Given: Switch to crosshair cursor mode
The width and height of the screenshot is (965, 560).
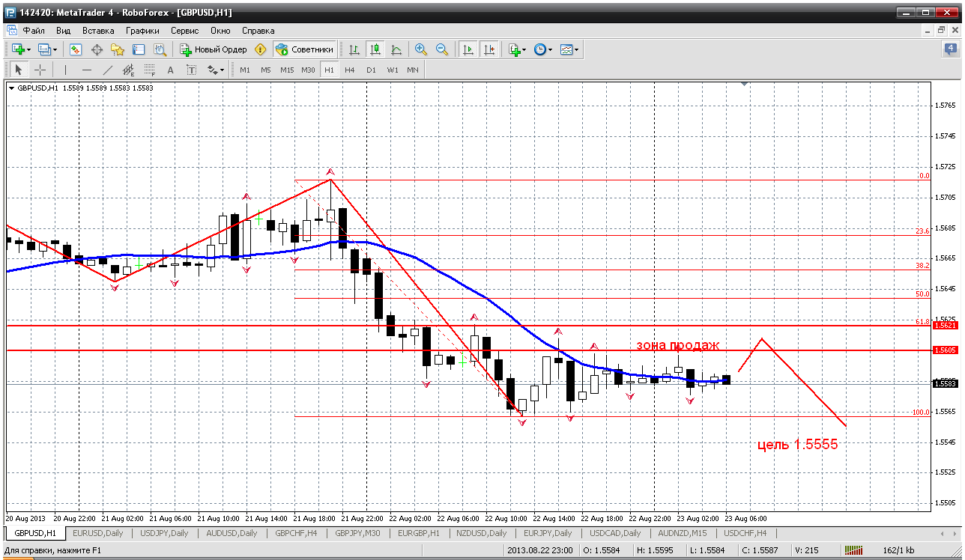Looking at the screenshot, I should 40,70.
